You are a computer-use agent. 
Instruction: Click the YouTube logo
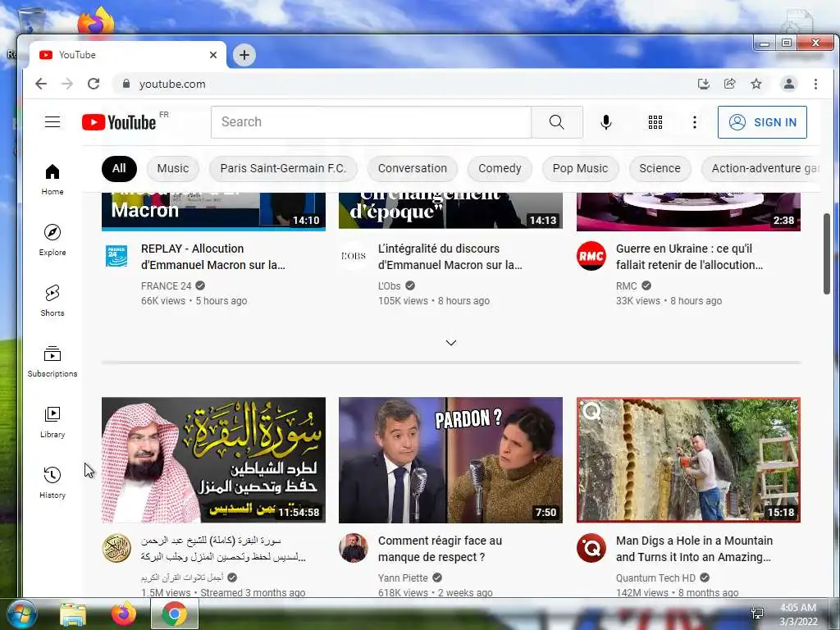coord(119,123)
